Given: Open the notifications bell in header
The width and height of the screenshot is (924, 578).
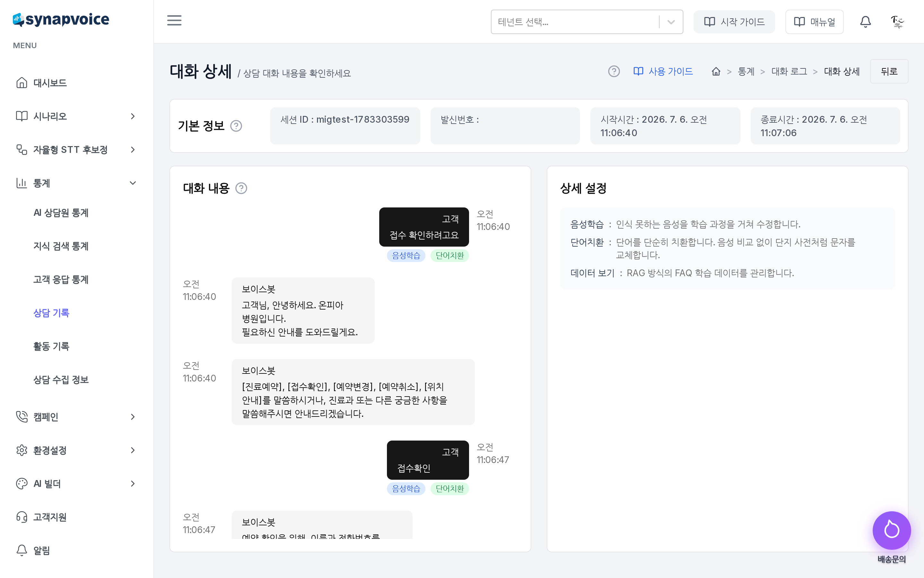Looking at the screenshot, I should [865, 22].
